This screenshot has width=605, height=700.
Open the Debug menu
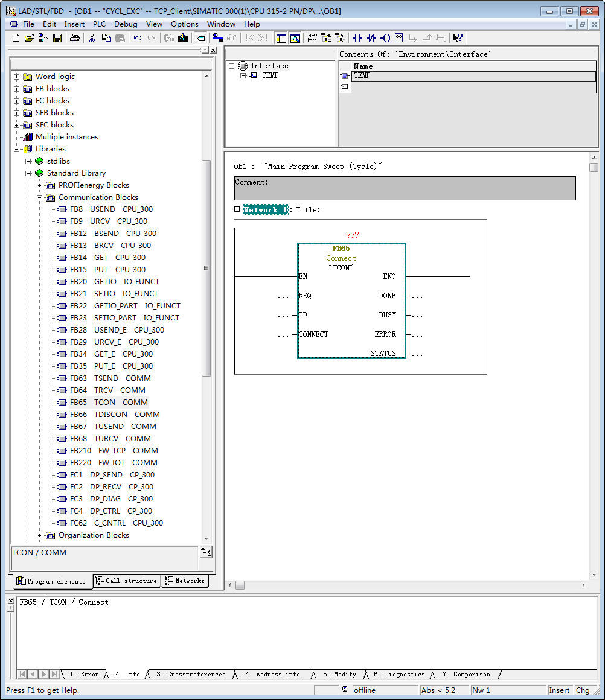[x=126, y=24]
